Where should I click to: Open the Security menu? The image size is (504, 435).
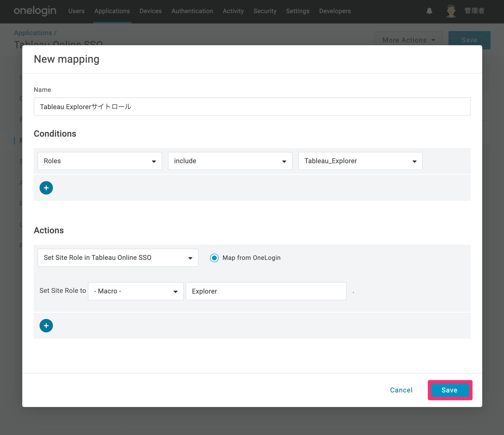pos(265,11)
